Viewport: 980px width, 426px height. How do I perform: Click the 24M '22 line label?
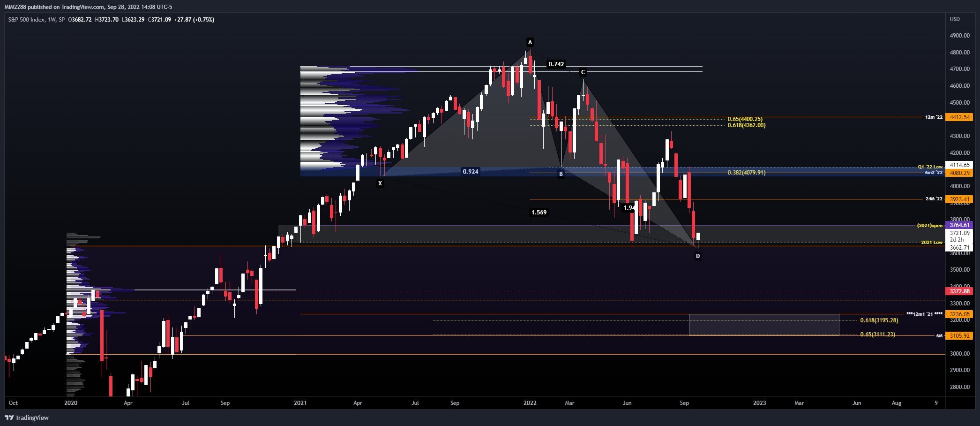pos(934,199)
